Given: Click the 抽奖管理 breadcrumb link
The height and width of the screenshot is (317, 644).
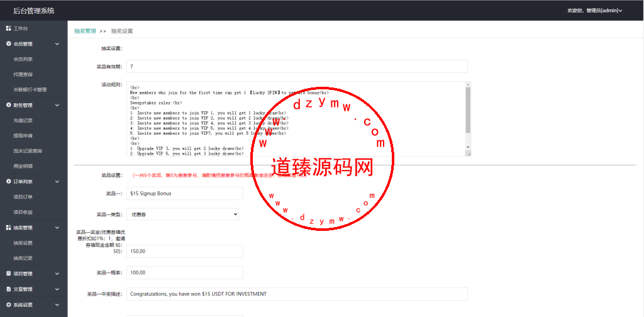Looking at the screenshot, I should click(85, 31).
